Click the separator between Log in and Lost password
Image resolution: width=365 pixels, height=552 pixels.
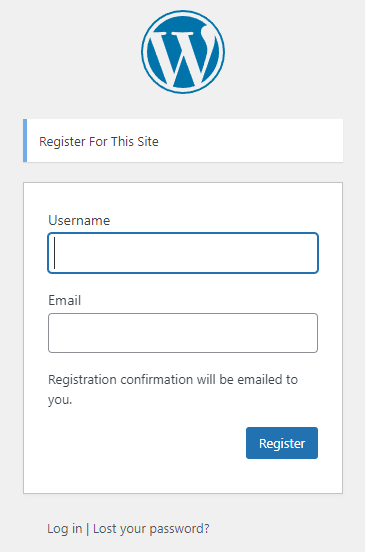tap(88, 529)
